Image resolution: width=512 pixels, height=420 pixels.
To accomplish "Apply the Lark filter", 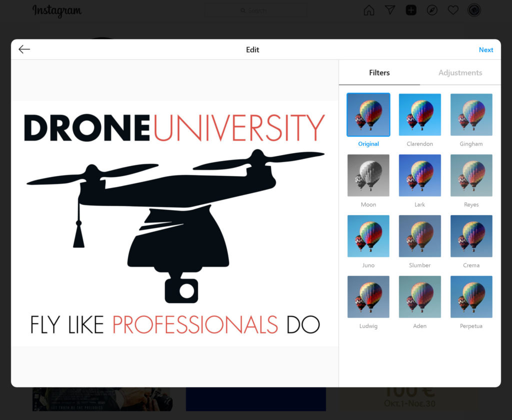I will (x=419, y=175).
